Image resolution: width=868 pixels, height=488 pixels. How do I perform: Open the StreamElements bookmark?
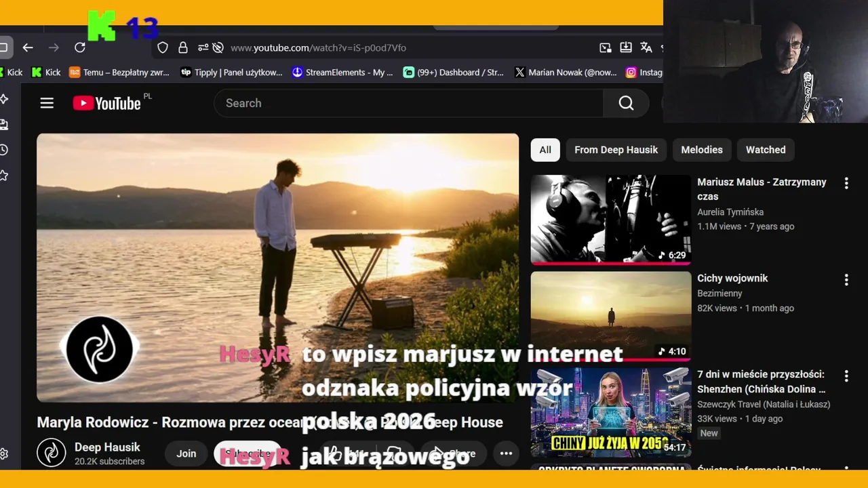point(342,73)
